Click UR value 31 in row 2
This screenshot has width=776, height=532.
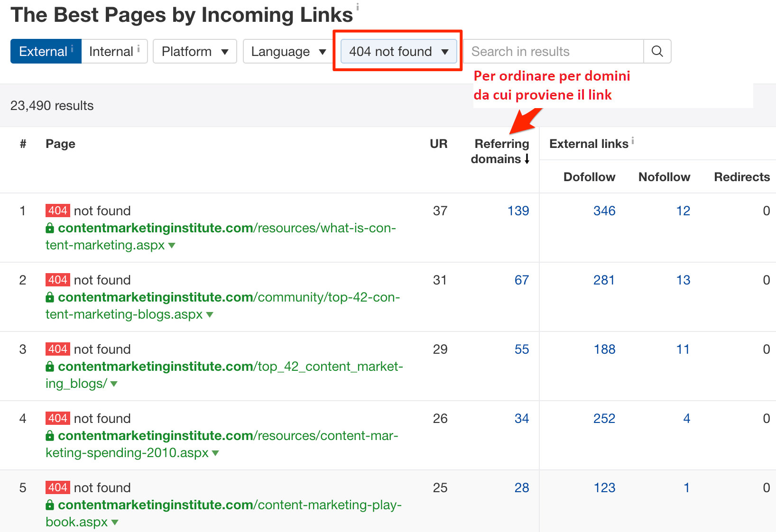pos(440,280)
